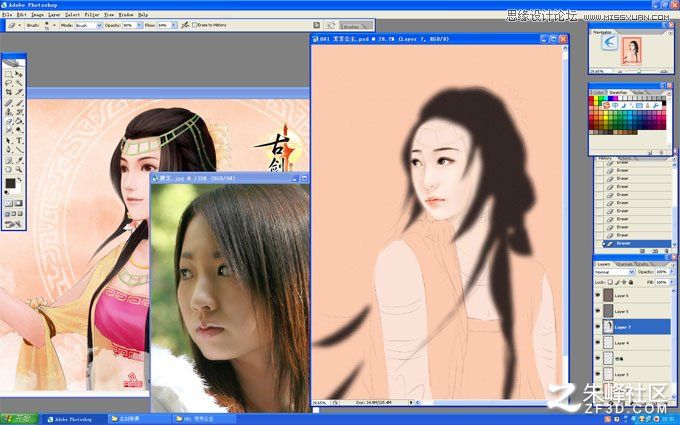Select the Blur tool
Viewport: 680px width, 425px height.
coord(8,129)
